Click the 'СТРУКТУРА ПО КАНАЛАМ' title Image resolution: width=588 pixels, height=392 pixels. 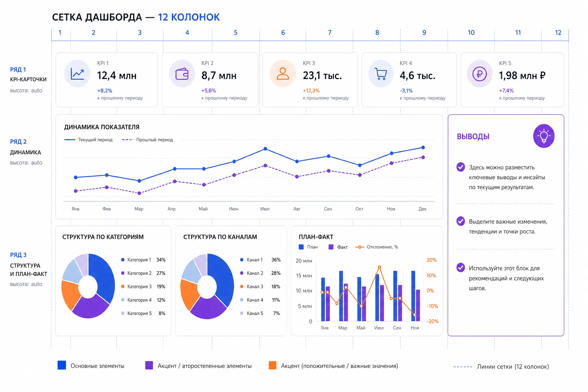point(220,237)
